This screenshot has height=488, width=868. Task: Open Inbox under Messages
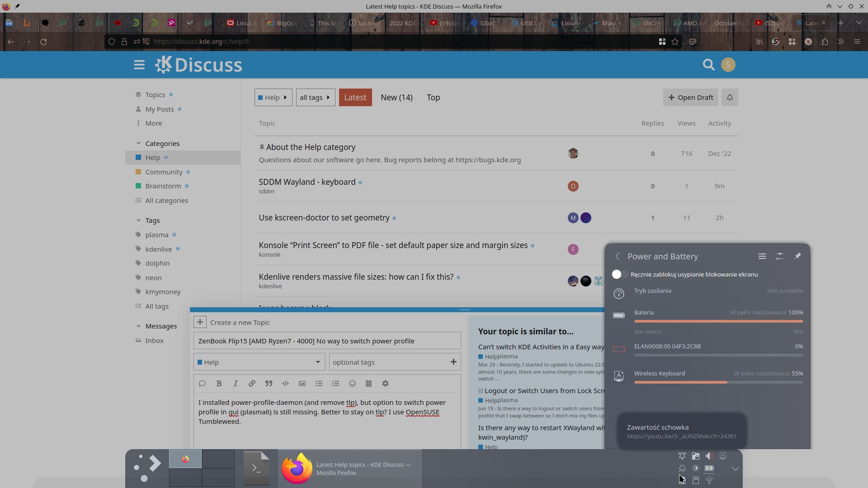coord(154,340)
